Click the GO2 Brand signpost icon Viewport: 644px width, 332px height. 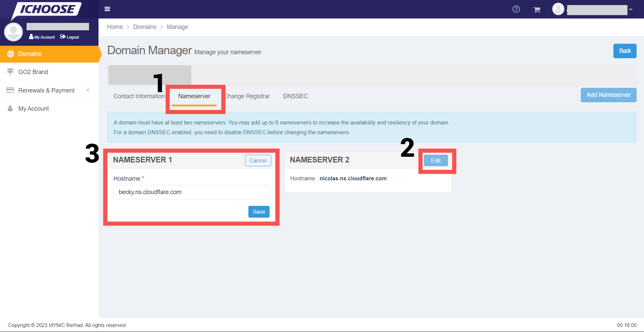tap(10, 72)
